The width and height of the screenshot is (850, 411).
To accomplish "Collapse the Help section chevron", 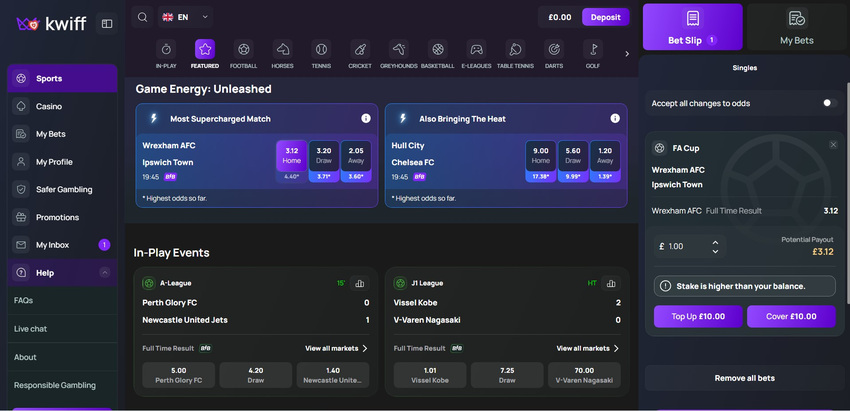I will click(x=105, y=273).
